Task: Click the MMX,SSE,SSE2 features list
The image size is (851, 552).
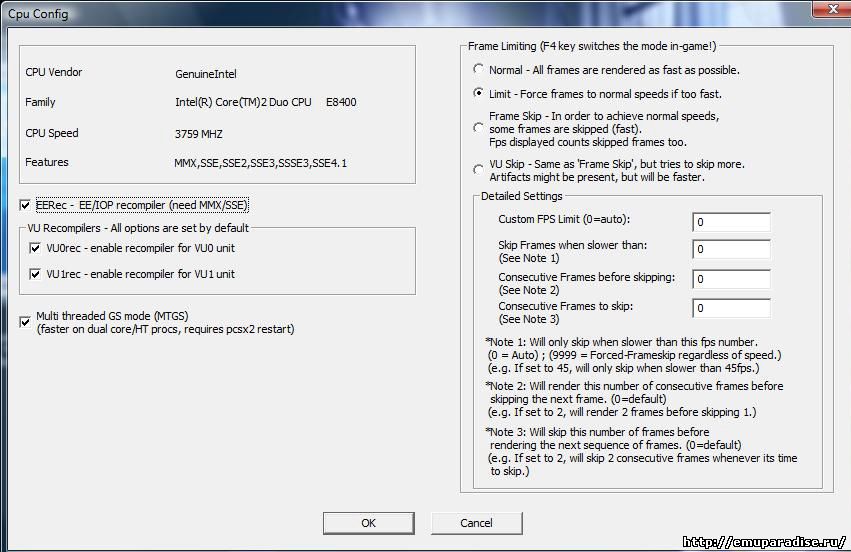Action: point(261,163)
